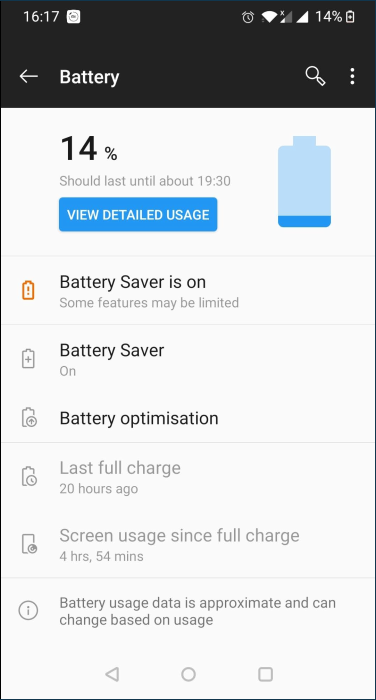The height and width of the screenshot is (700, 376).
Task: Tap the Battery Saver plus icon
Action: pyautogui.click(x=28, y=358)
